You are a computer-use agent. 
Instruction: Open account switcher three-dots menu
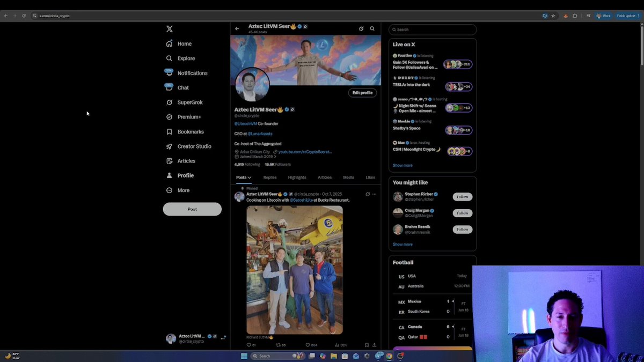pos(223,338)
